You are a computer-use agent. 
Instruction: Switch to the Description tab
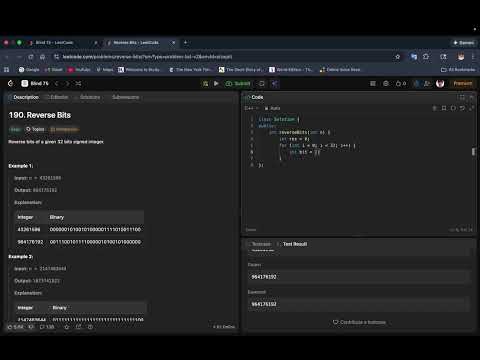(24, 97)
